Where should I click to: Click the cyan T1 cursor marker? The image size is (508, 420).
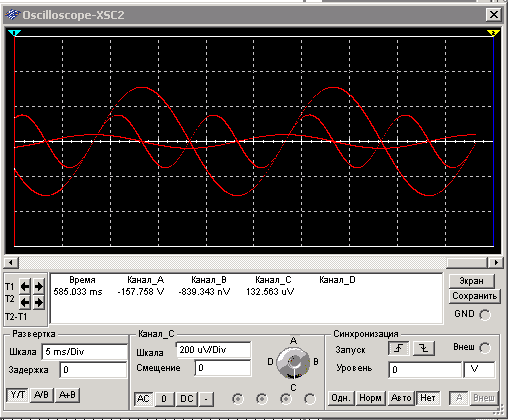pyautogui.click(x=15, y=33)
